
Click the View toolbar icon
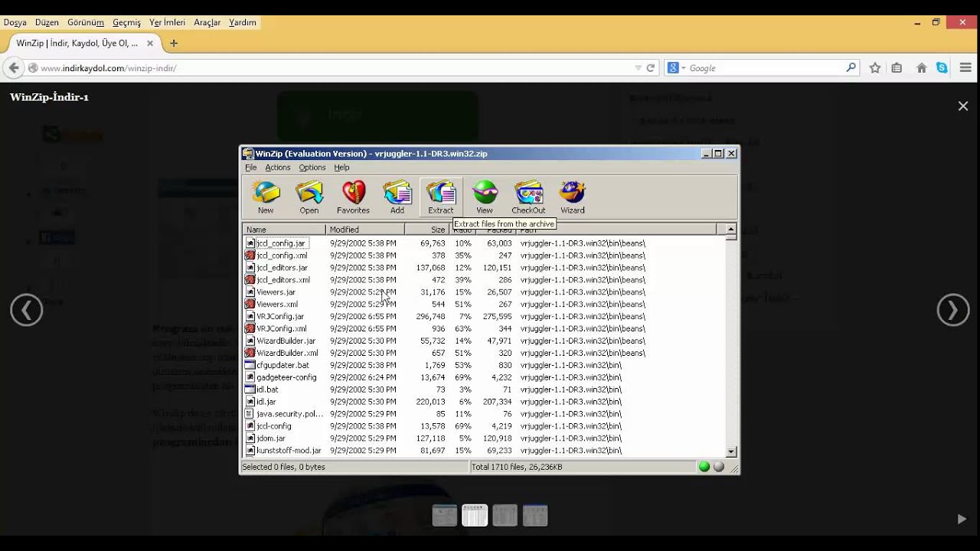(485, 197)
